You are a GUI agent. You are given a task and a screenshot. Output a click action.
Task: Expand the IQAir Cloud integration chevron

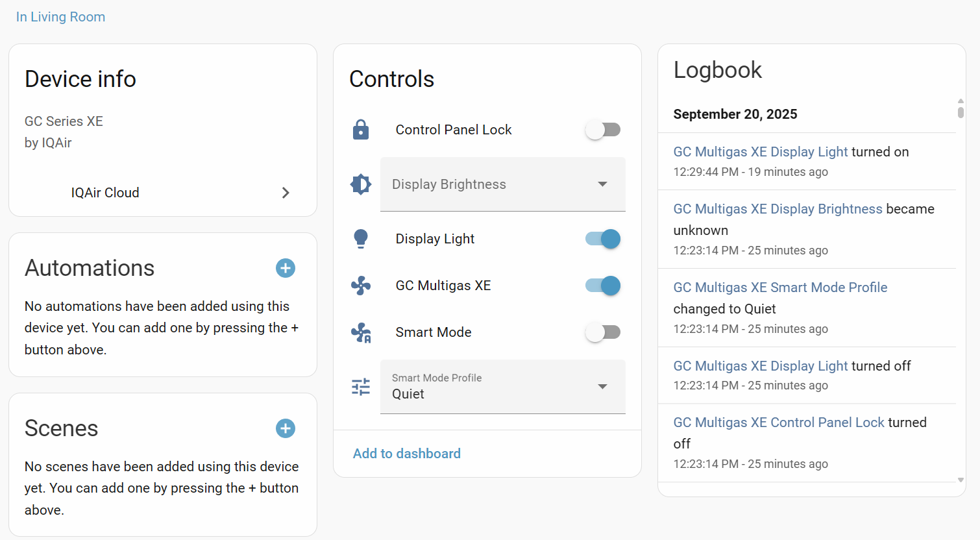tap(286, 193)
